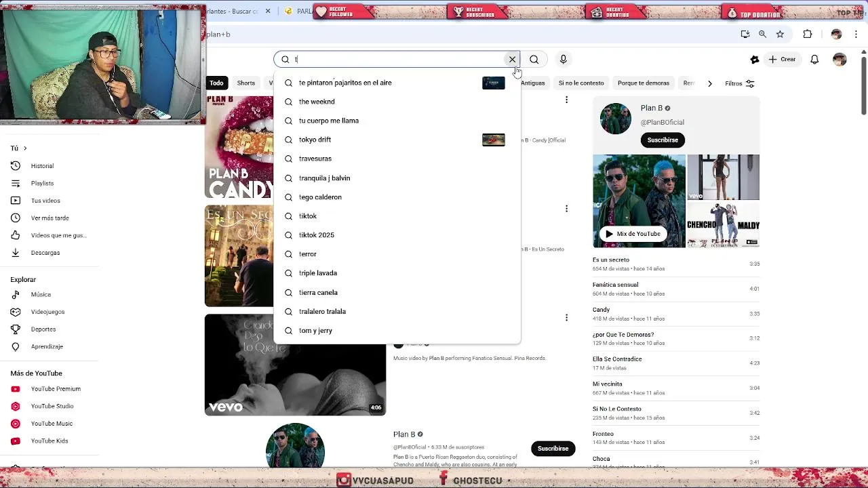Select suggestion 'tiktok 2025'

(397, 235)
